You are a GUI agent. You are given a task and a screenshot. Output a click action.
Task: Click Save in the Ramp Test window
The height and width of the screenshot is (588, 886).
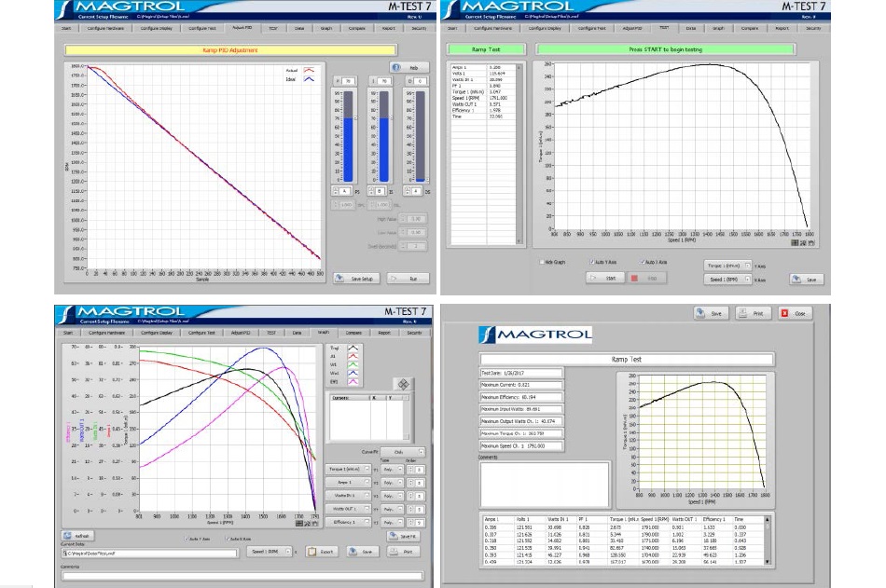pyautogui.click(x=807, y=279)
